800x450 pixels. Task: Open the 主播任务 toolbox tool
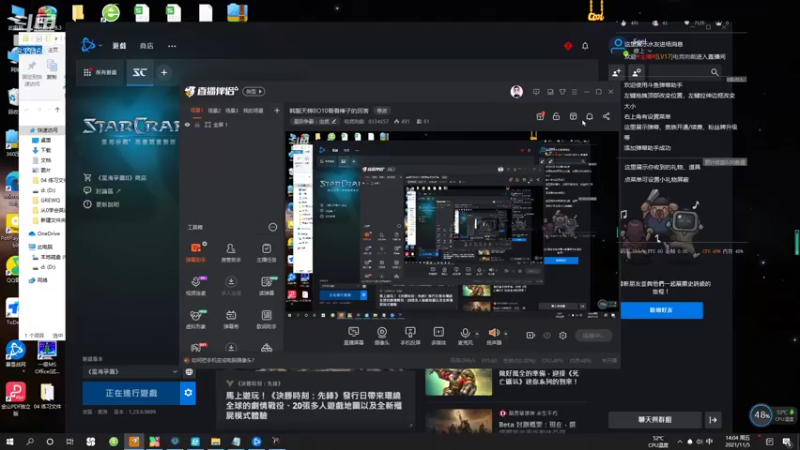[266, 253]
